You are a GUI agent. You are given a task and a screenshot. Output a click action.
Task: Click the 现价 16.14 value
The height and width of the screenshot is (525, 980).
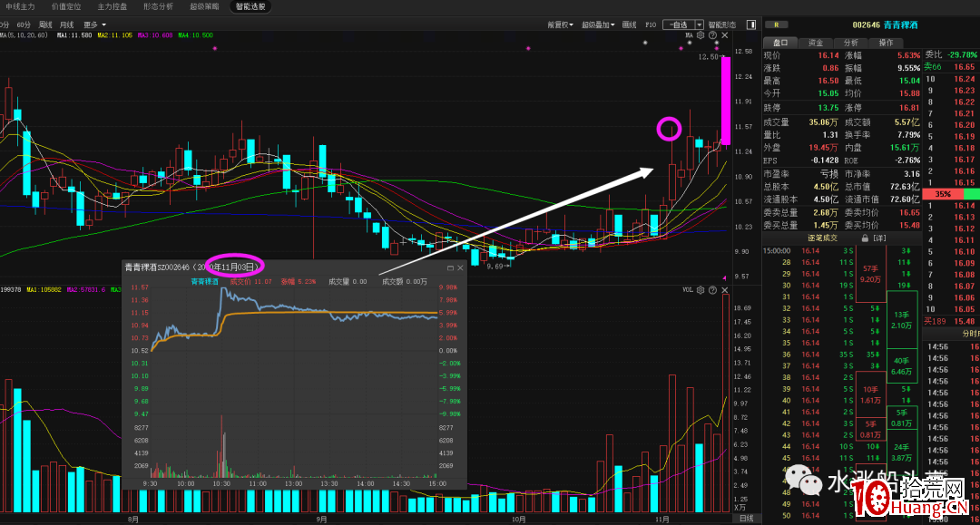[x=828, y=55]
